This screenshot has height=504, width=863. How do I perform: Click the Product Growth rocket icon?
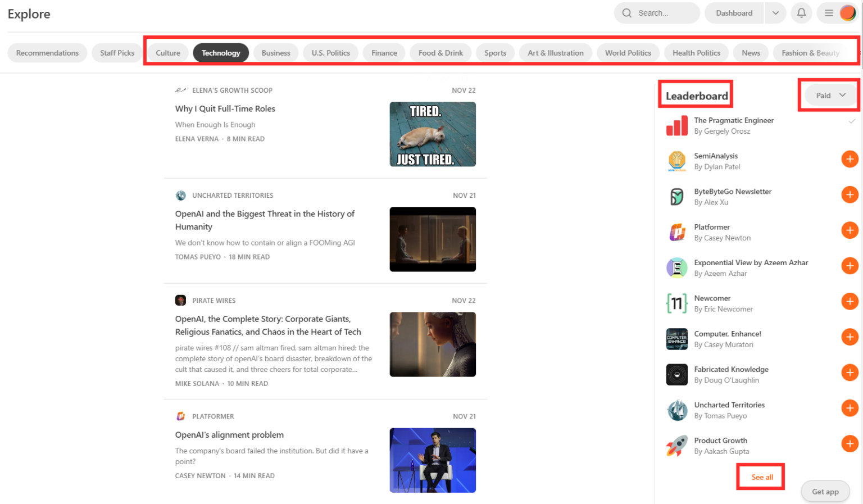(676, 446)
